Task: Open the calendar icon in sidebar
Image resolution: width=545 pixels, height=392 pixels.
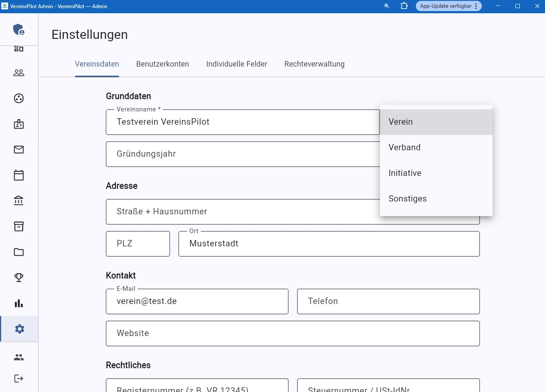Action: (19, 175)
